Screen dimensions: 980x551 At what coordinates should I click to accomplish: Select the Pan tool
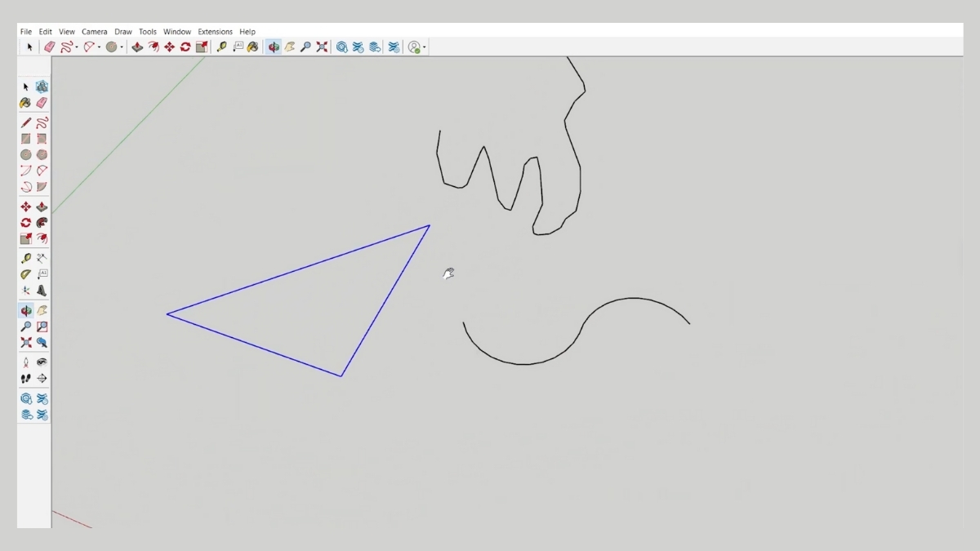[x=42, y=310]
